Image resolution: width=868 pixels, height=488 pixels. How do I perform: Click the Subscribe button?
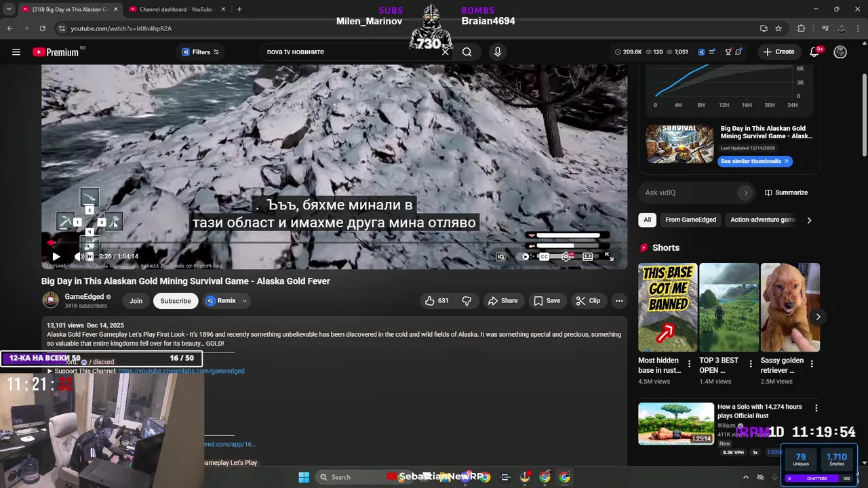coord(176,301)
